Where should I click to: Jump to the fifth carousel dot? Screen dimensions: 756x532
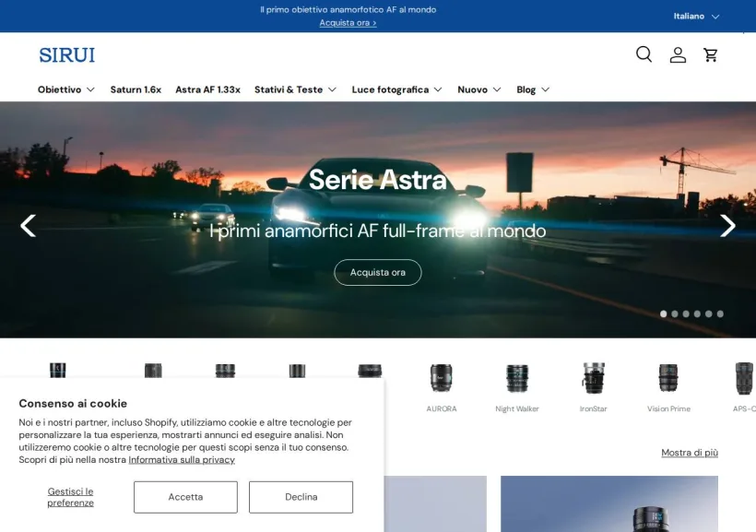tap(709, 314)
